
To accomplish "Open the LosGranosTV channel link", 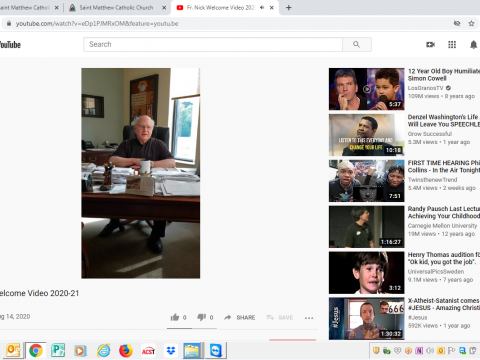I will pyautogui.click(x=426, y=88).
